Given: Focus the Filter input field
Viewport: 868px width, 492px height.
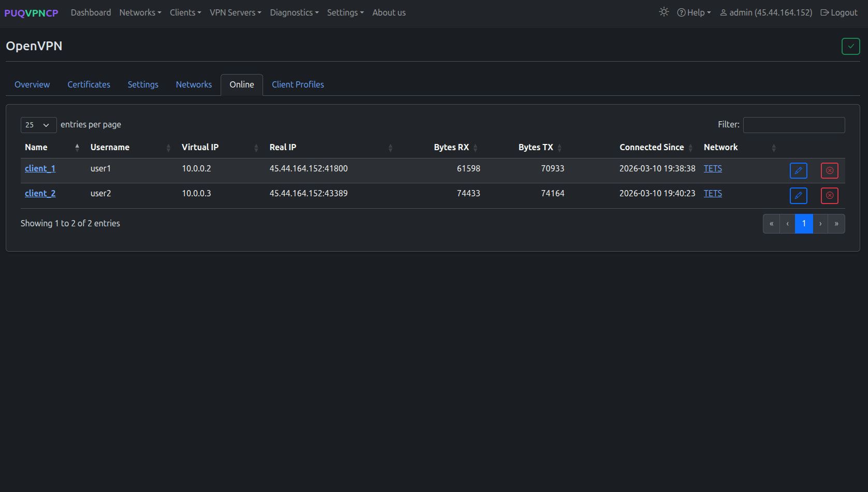Looking at the screenshot, I should (x=794, y=125).
